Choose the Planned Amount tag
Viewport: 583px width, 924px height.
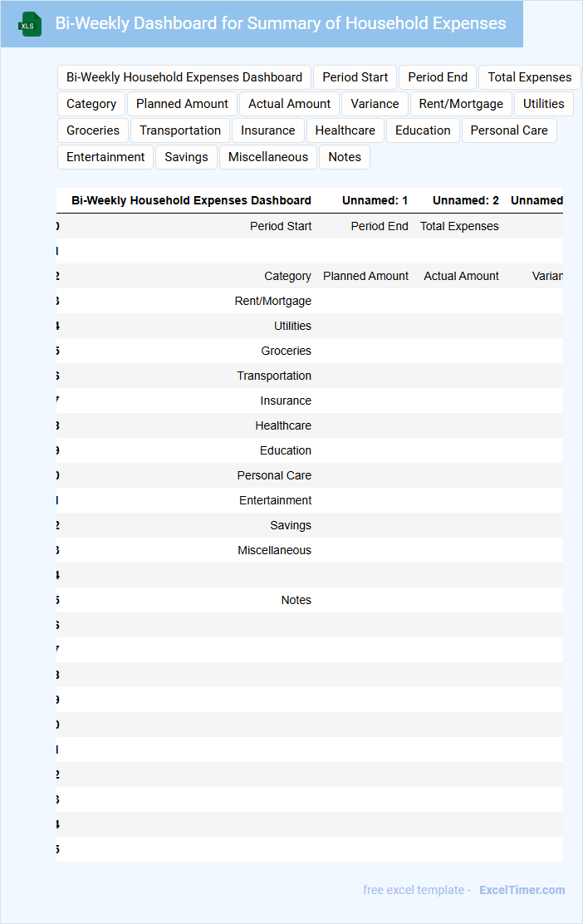click(x=182, y=104)
